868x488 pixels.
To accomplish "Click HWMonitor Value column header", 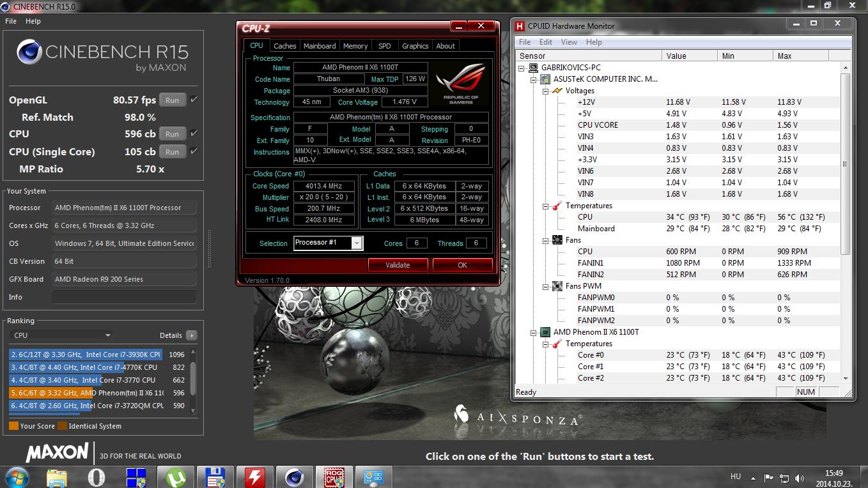I will click(690, 56).
